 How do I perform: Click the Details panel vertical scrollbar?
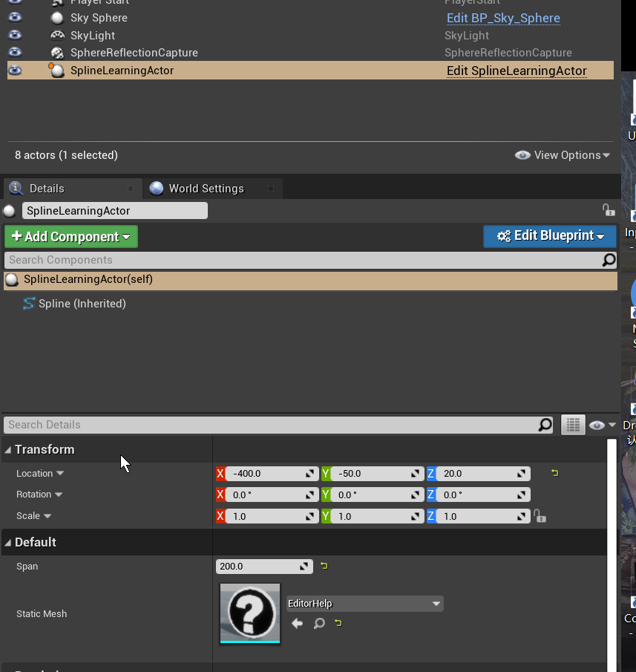(612, 555)
